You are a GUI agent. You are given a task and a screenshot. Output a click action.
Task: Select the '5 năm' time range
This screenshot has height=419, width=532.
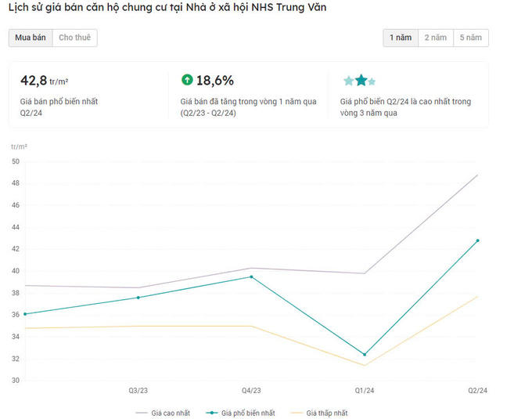tap(471, 38)
